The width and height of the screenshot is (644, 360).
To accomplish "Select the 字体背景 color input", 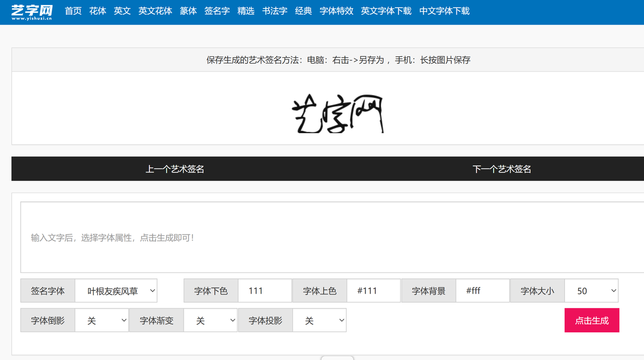I will [482, 291].
